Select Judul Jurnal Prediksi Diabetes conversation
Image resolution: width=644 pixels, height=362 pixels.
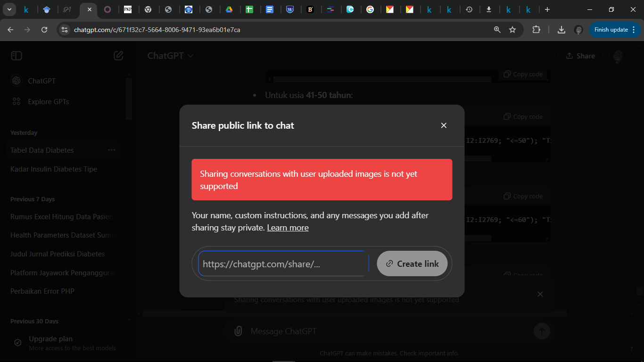point(58,254)
